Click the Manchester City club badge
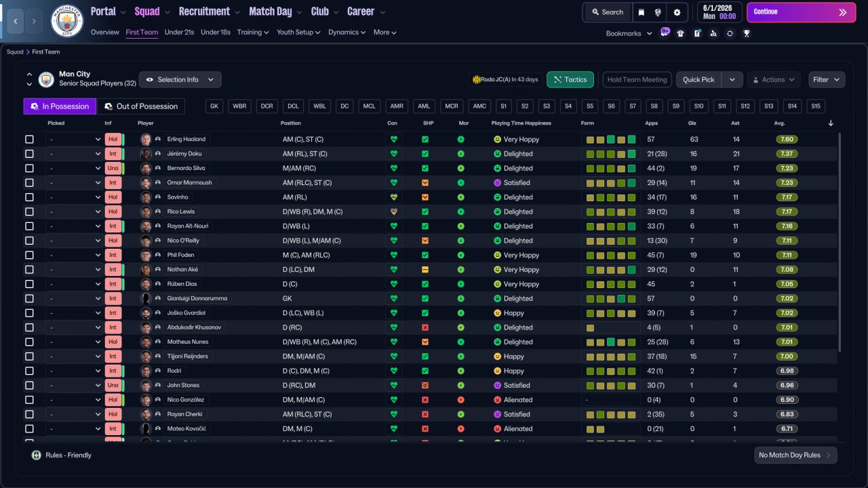The width and height of the screenshot is (868, 488). coord(67,21)
